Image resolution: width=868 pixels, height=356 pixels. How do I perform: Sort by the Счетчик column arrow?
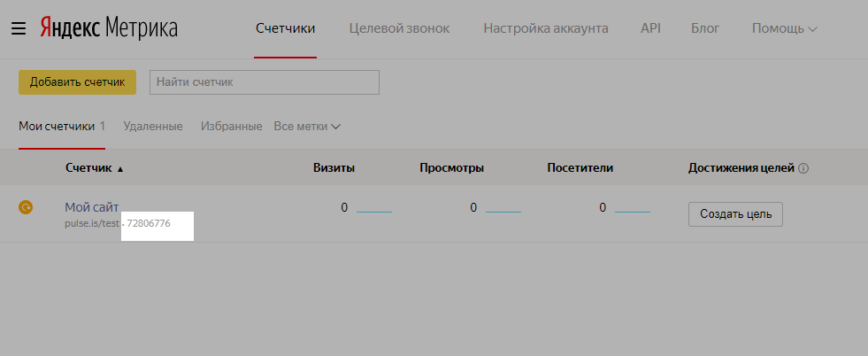(x=120, y=168)
